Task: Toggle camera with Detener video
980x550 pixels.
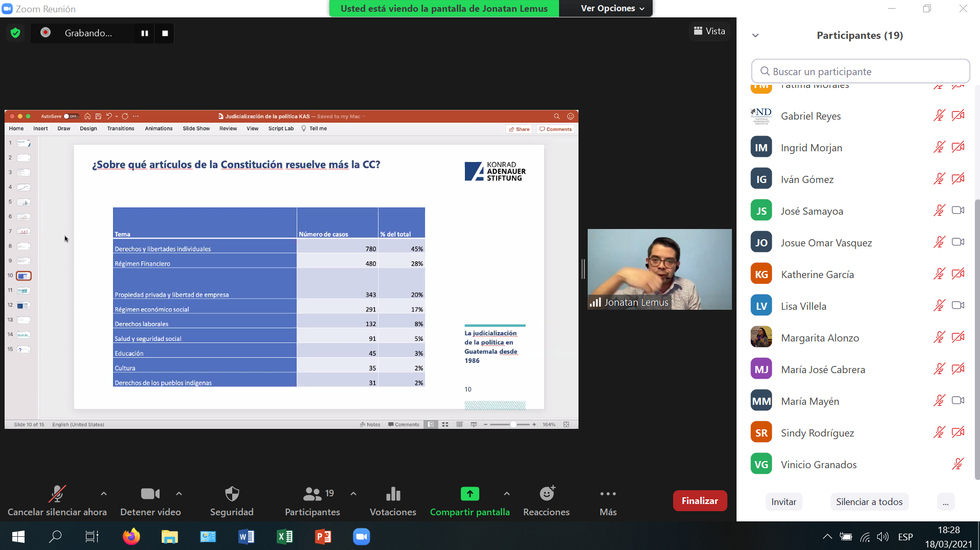Action: click(x=150, y=494)
